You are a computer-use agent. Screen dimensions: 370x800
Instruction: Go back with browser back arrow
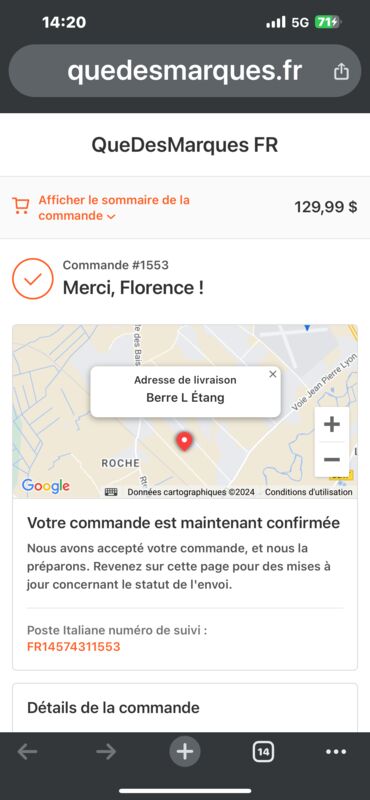coord(27,752)
